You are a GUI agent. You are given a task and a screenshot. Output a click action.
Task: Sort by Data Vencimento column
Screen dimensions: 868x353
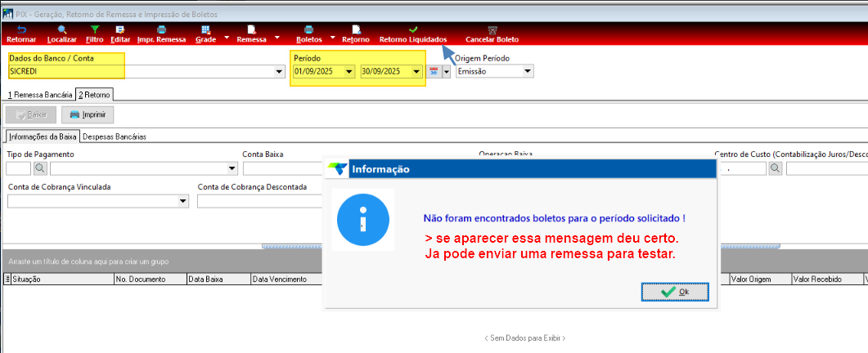(x=287, y=279)
